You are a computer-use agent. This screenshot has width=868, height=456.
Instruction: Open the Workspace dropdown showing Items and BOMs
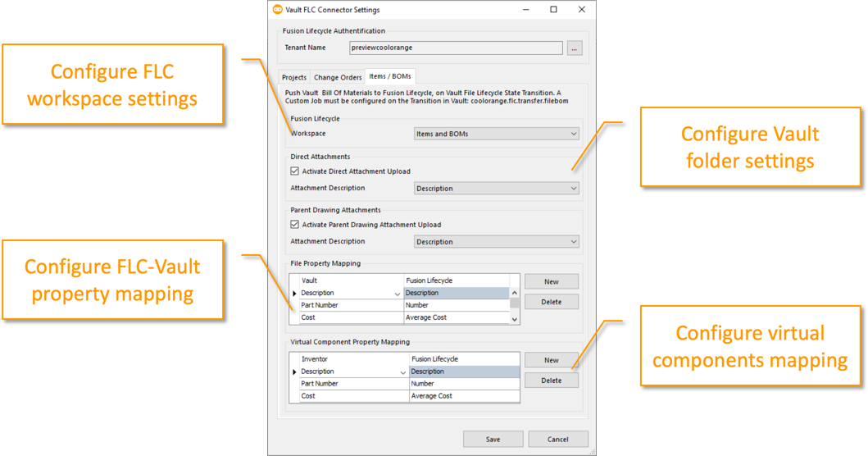click(496, 134)
